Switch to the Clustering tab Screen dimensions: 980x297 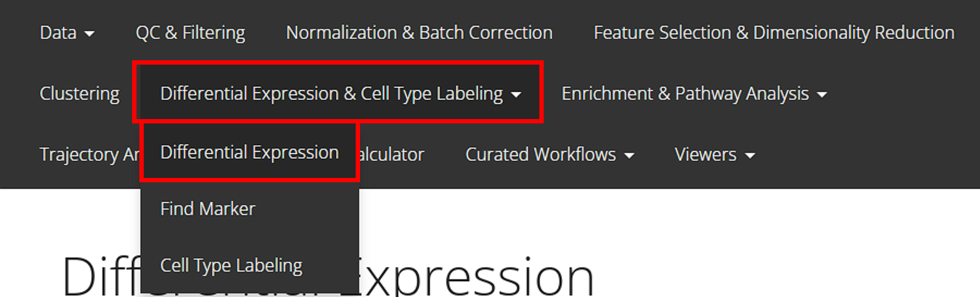[80, 94]
